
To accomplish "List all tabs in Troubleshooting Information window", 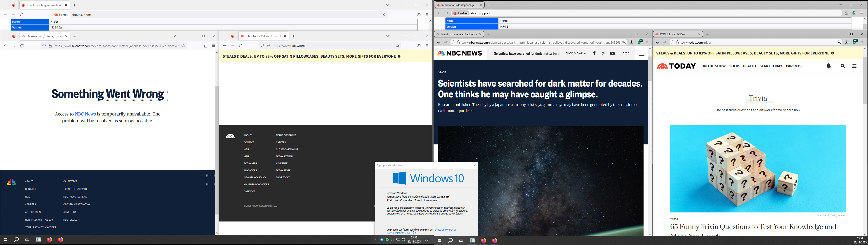I will pyautogui.click(x=387, y=5).
